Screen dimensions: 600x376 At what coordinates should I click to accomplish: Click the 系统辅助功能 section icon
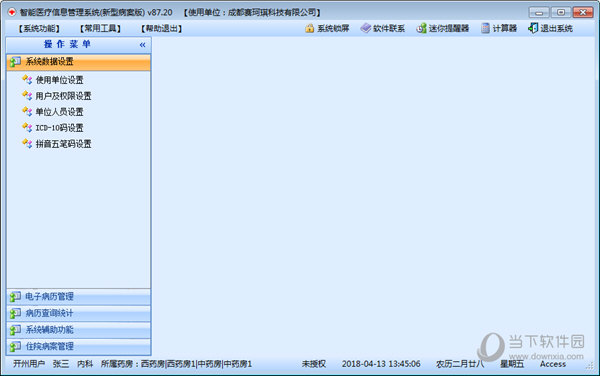point(15,330)
